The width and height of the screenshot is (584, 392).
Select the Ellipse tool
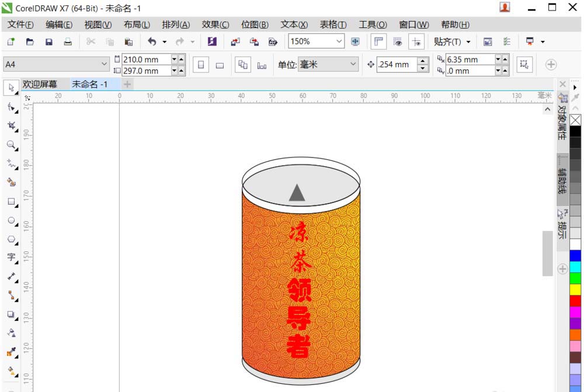tap(12, 221)
